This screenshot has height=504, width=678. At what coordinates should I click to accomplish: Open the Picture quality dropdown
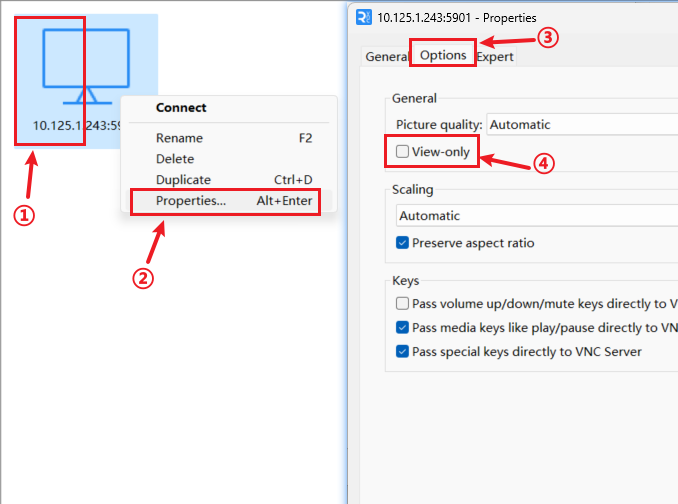point(582,124)
